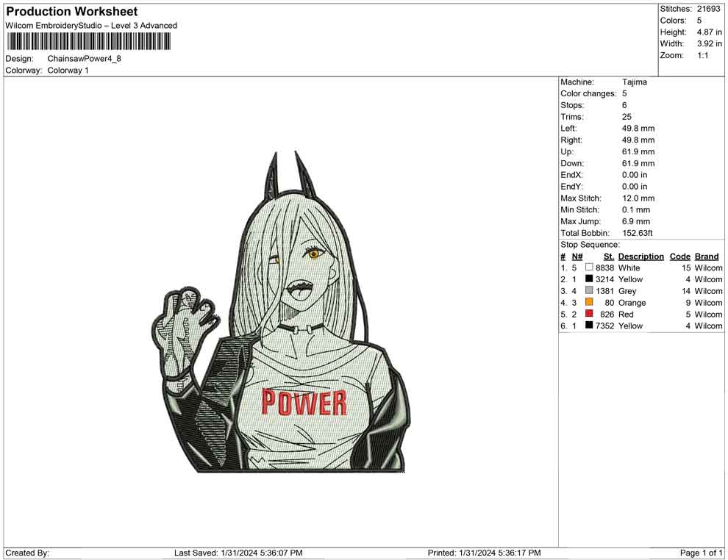Click the Orange color swatch in stop sequence
Viewport: 728px width, 560px height.
589,302
